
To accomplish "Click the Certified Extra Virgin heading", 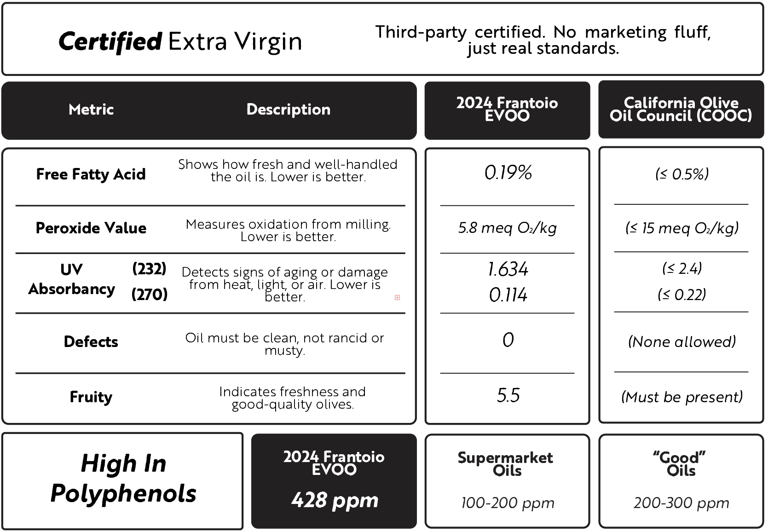I will (180, 42).
